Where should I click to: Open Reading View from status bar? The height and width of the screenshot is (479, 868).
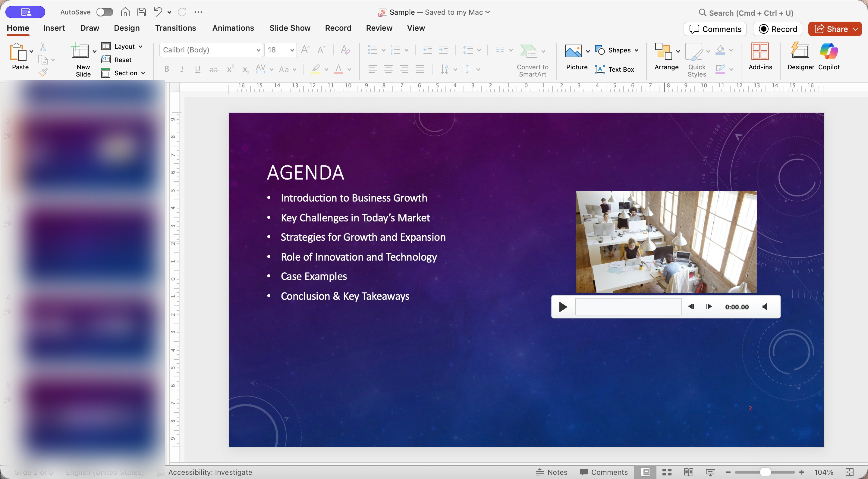tap(688, 472)
